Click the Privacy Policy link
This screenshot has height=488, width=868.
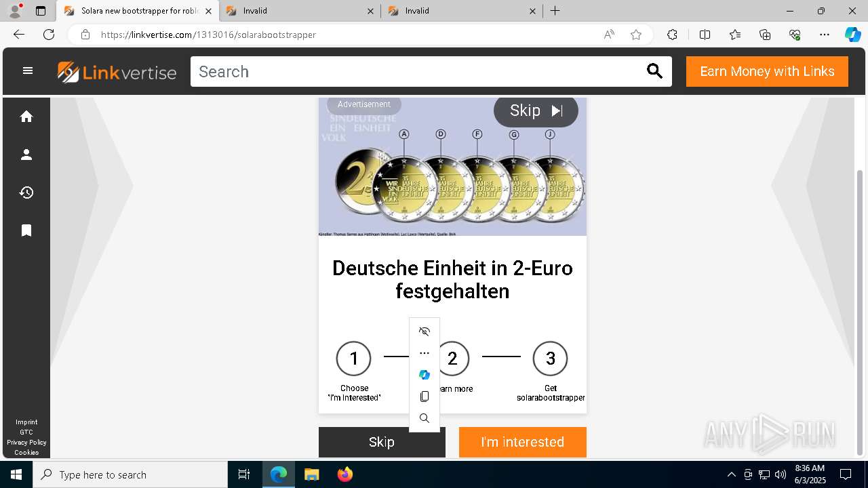pyautogui.click(x=26, y=443)
